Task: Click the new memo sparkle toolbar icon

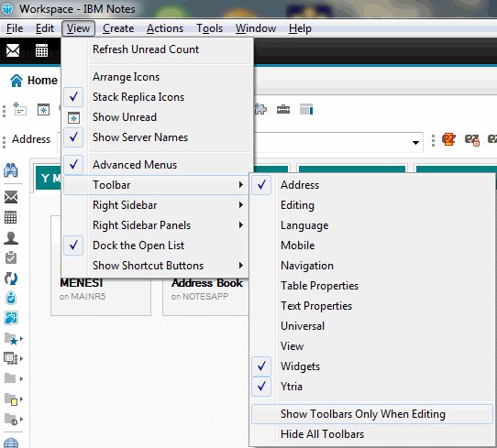Action: tap(19, 109)
